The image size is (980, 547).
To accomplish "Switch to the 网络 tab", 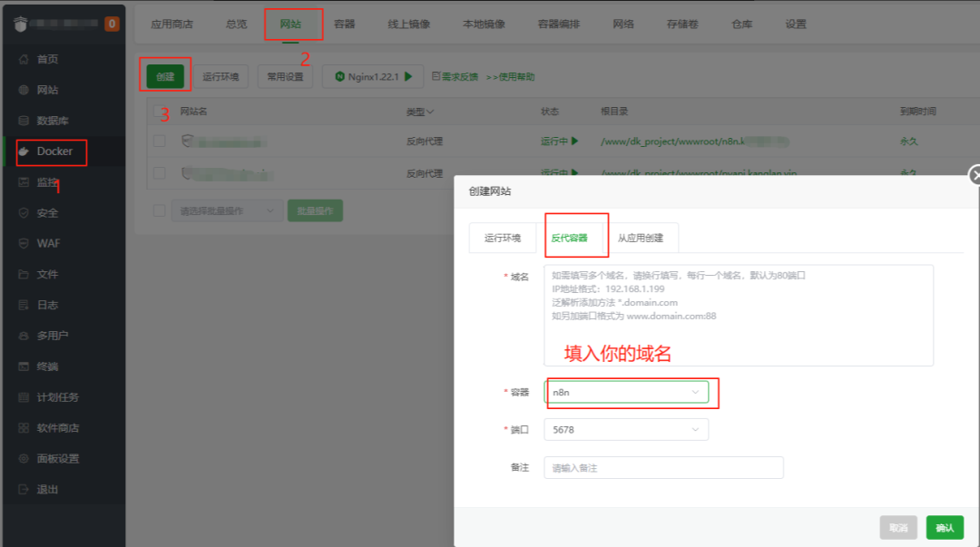I will click(x=623, y=24).
